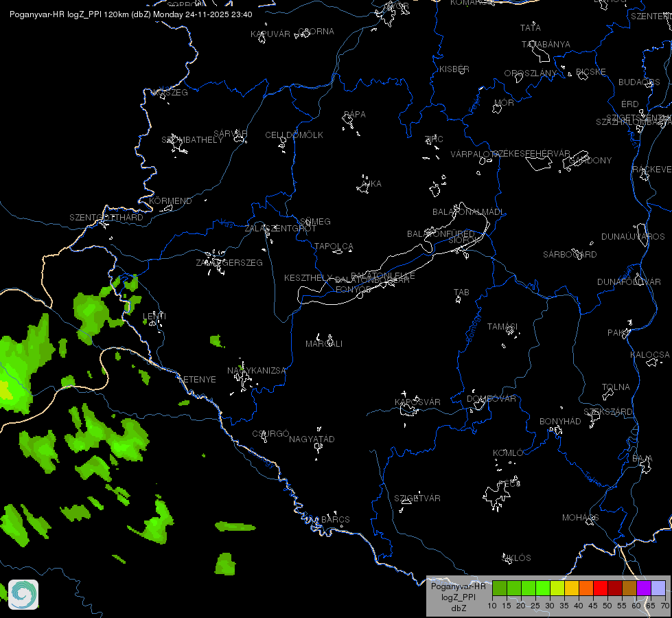Click the CSURGÓ city label

click(x=271, y=434)
